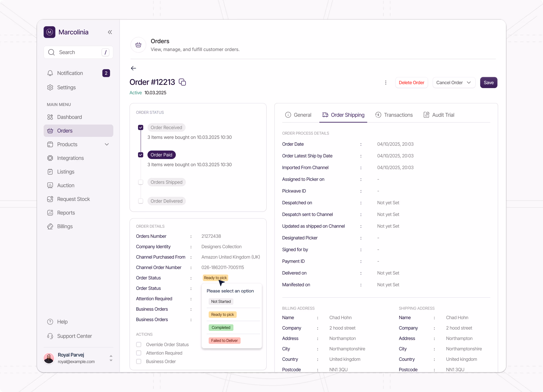The width and height of the screenshot is (543, 392).
Task: Open user account switcher for Royal Parvej
Action: (111, 358)
